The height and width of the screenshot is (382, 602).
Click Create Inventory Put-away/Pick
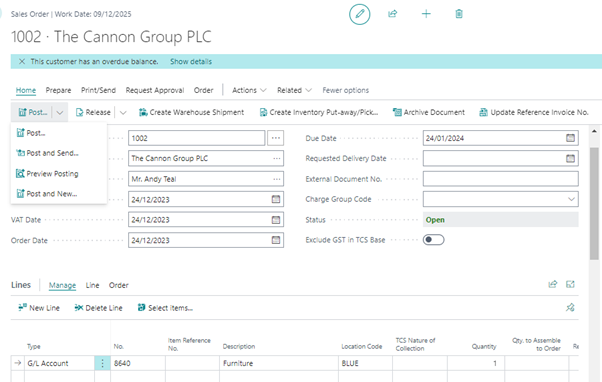[319, 112]
